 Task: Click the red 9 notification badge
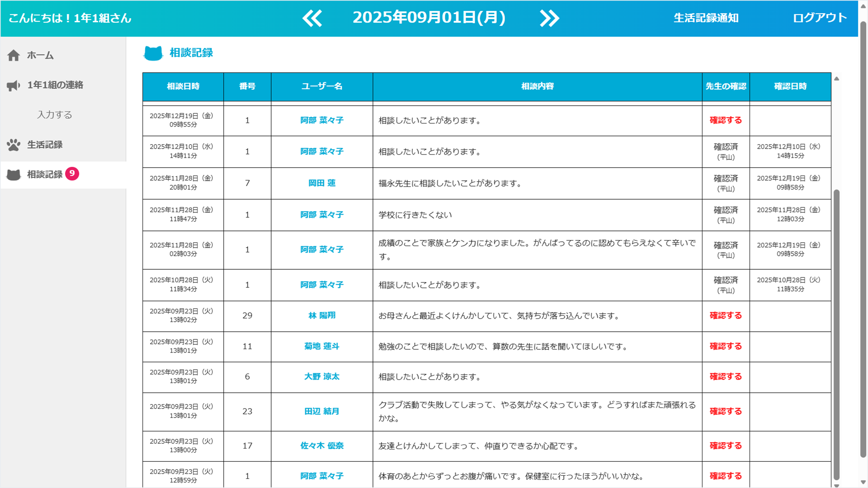click(72, 174)
